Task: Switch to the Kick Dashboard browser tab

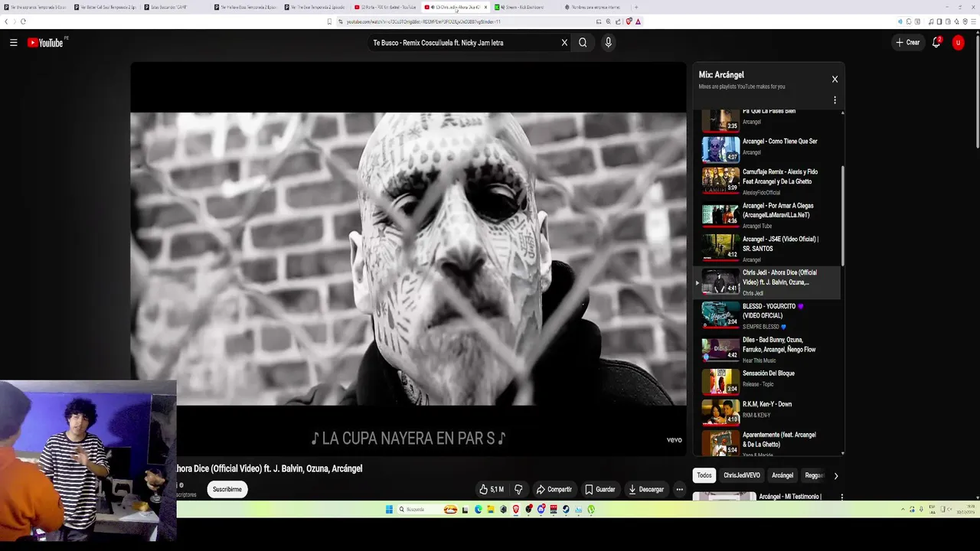Action: (524, 7)
